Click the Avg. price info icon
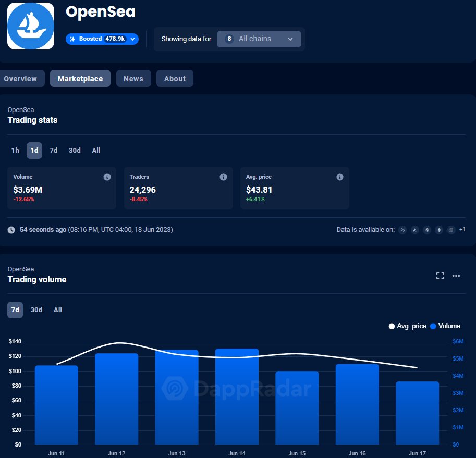Screen dimensions: 476x458 pos(340,177)
